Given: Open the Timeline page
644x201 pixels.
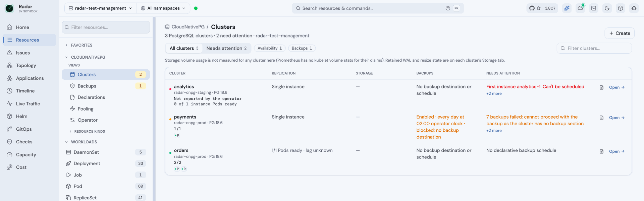Looking at the screenshot, I should click(29, 91).
